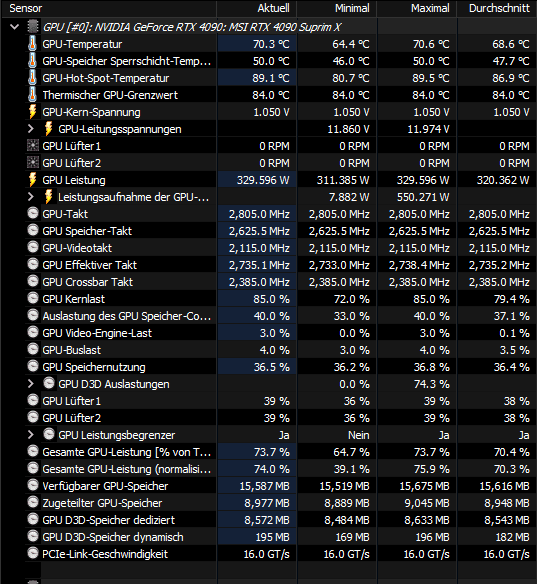Select Gesamte GPU-Leistung [% von T... label
The image size is (537, 584).
pos(127,452)
